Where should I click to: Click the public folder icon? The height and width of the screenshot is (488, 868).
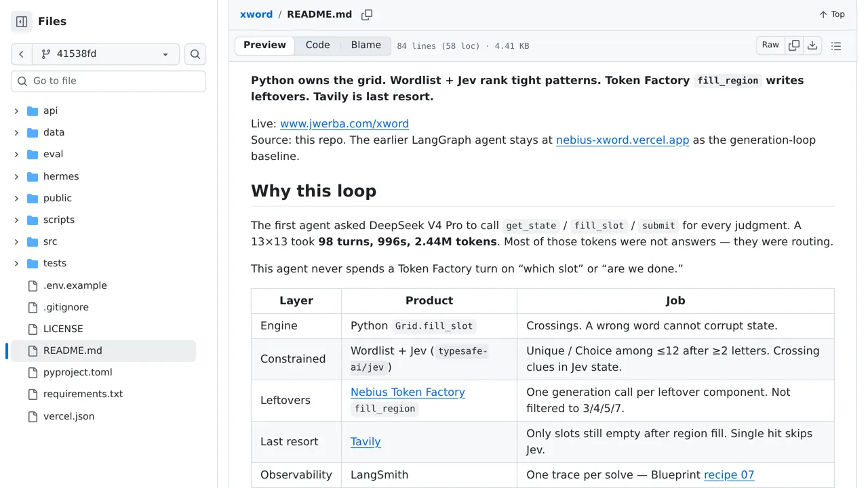click(x=33, y=198)
